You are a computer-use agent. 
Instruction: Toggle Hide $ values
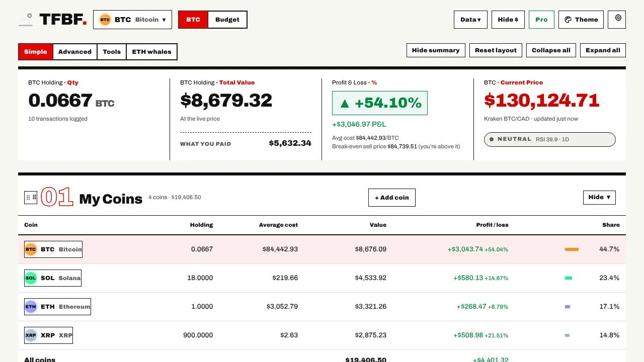coord(508,20)
